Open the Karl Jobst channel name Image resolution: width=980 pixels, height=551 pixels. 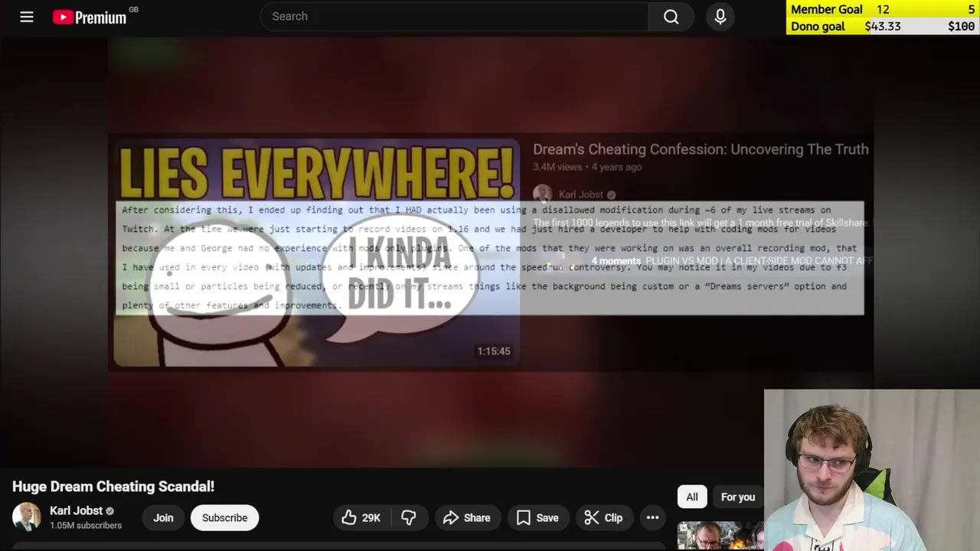(x=76, y=510)
